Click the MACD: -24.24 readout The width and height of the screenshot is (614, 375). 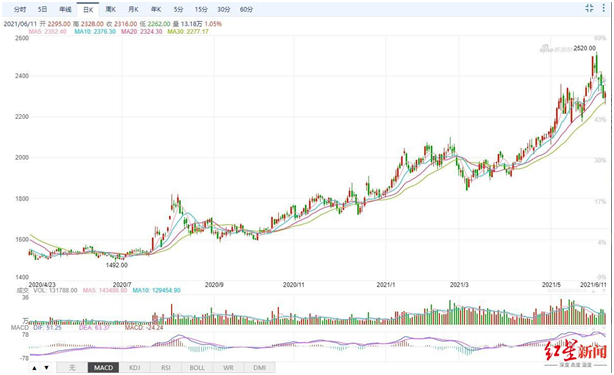pos(144,327)
